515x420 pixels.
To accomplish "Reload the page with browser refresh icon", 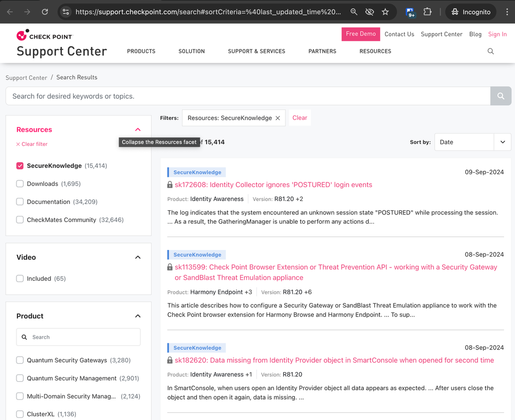I will (45, 12).
